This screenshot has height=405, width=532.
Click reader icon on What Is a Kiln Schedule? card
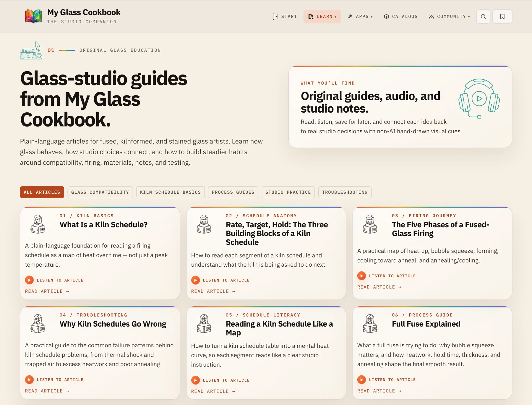point(38,224)
